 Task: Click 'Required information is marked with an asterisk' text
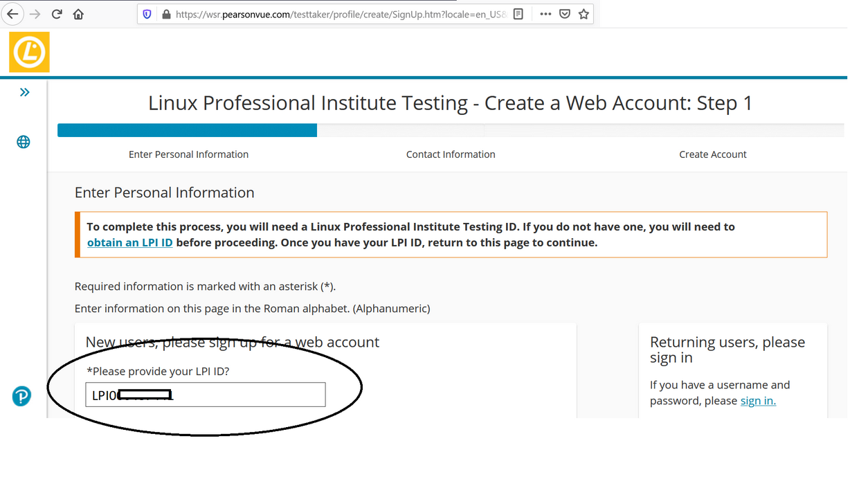205,287
